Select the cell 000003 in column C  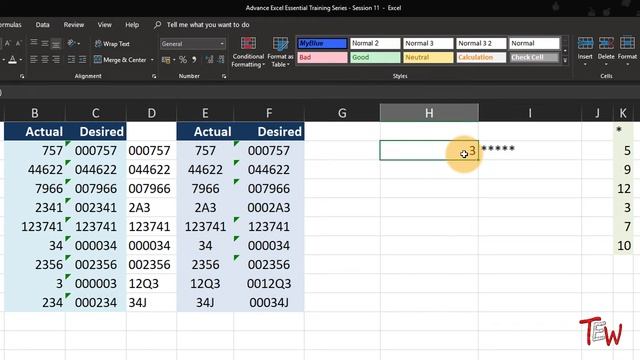(x=96, y=283)
